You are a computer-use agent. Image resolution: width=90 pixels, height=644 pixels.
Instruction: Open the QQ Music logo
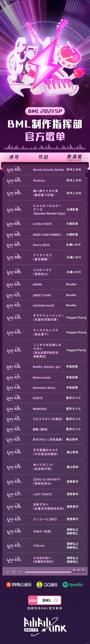[47, 584]
